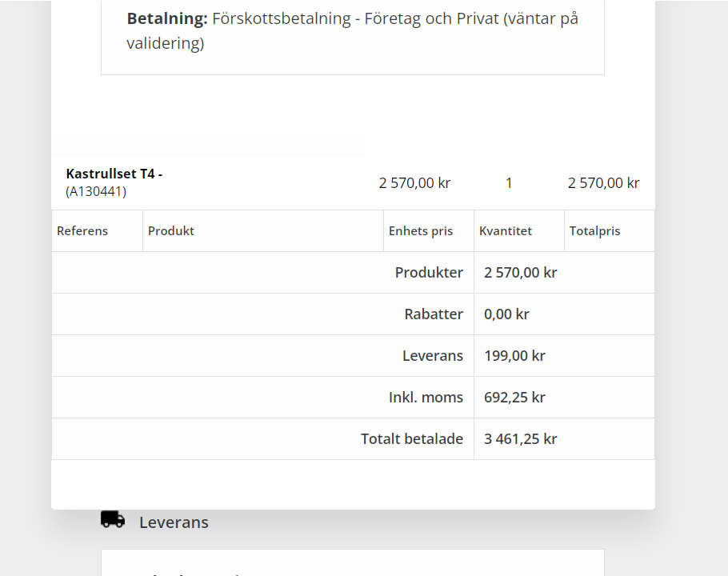Click the Totalt betalade label
The image size is (728, 576).
coord(412,439)
